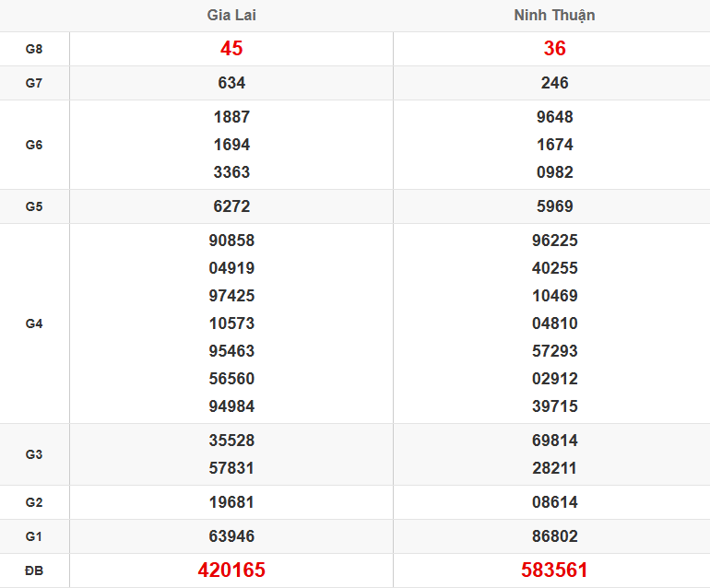Select G3 number 69814
710x588 pixels.
click(554, 441)
